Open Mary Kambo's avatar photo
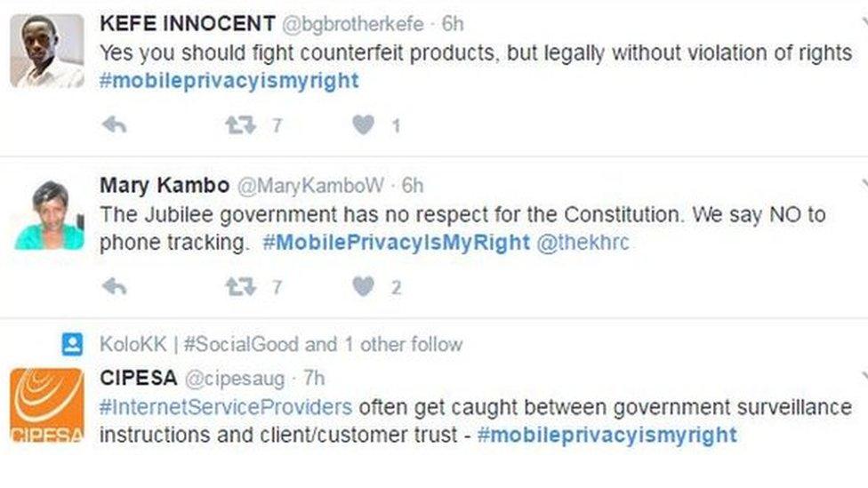The width and height of the screenshot is (868, 488). coord(49,215)
